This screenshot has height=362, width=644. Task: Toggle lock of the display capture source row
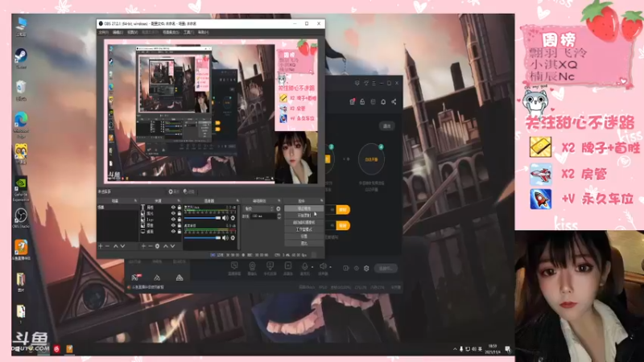tap(180, 232)
